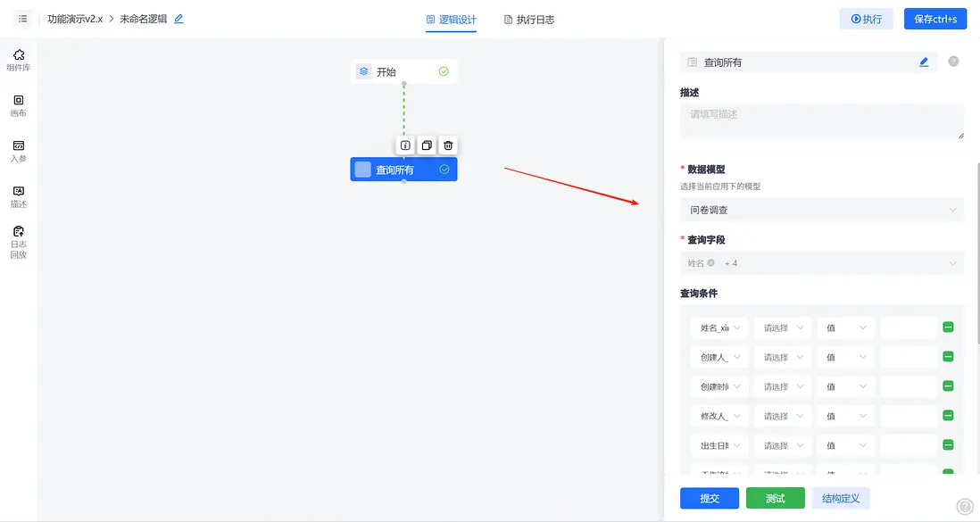Click the green 测试 test button
This screenshot has height=522, width=980.
[776, 498]
